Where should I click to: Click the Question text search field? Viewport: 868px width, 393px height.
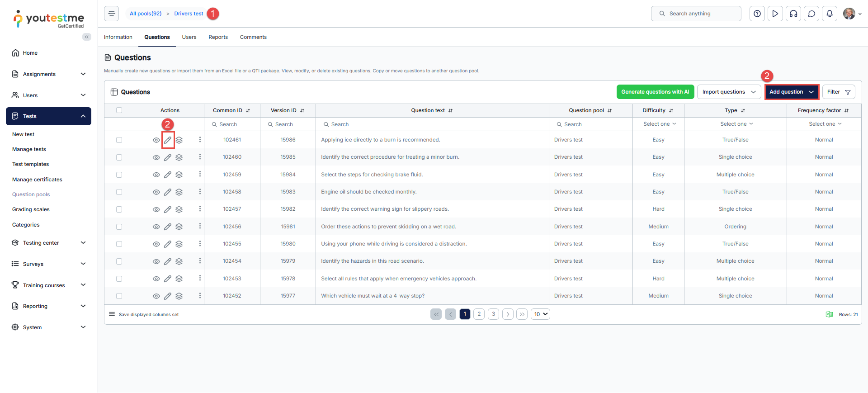[x=432, y=124]
